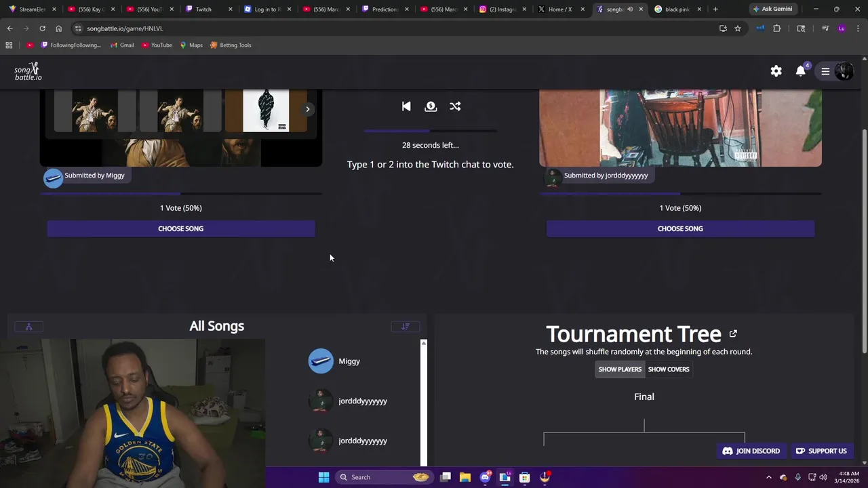Viewport: 868px width, 488px height.
Task: Click Support Us button
Action: (x=821, y=451)
